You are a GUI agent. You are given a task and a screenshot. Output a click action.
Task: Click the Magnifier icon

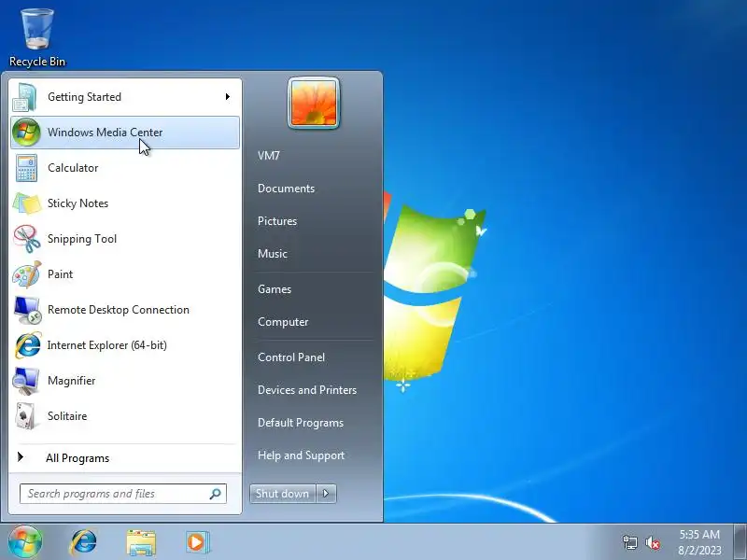tap(27, 381)
